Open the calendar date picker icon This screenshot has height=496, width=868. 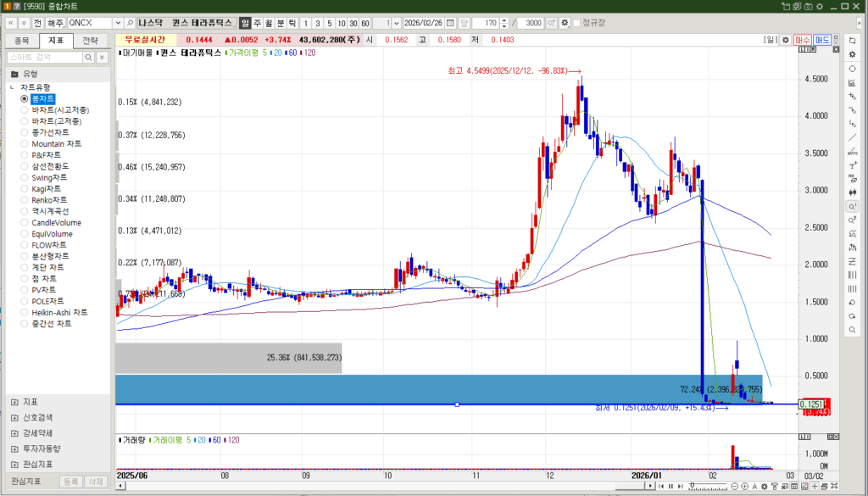tap(450, 23)
